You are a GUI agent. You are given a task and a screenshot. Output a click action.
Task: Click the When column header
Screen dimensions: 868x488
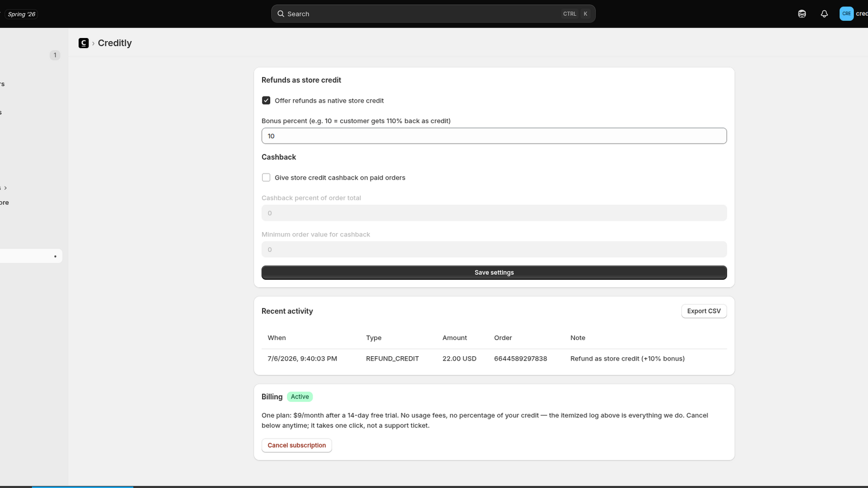[x=277, y=338]
